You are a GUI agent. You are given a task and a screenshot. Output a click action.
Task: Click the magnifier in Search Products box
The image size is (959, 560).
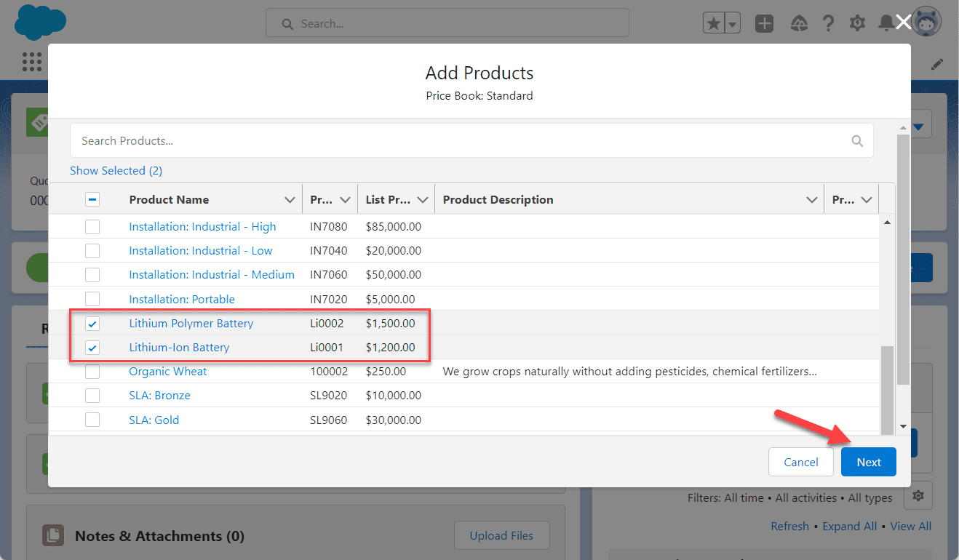coord(857,140)
